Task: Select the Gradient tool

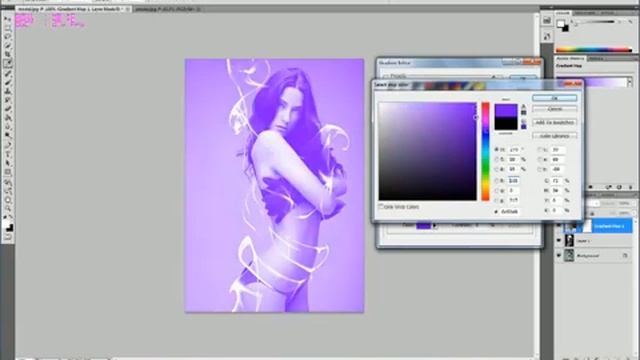Action: [x=8, y=119]
